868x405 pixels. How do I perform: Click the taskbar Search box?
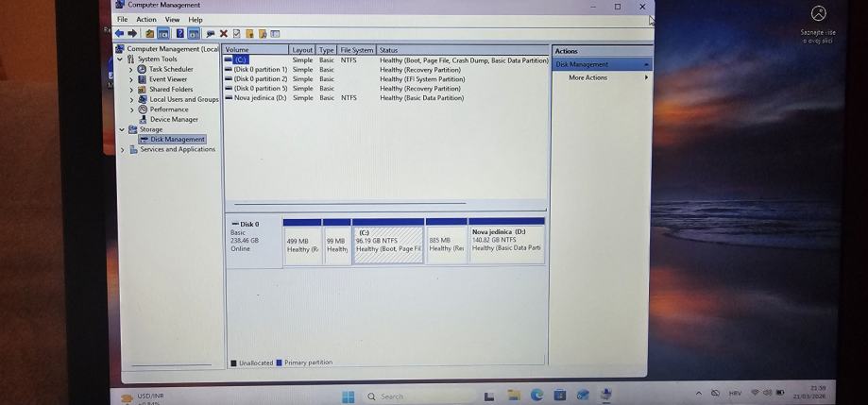coord(418,397)
